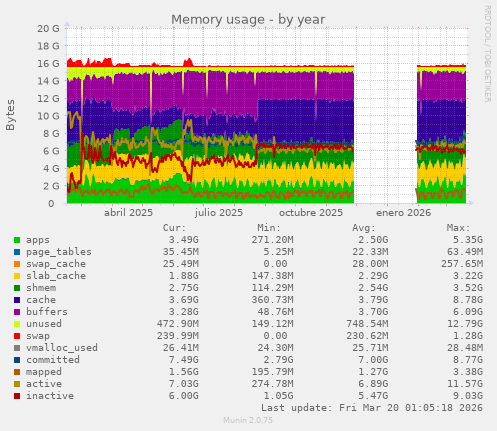The image size is (497, 431).
Task: Click the vmalloc_used gray legend swatch
Action: pos(17,348)
